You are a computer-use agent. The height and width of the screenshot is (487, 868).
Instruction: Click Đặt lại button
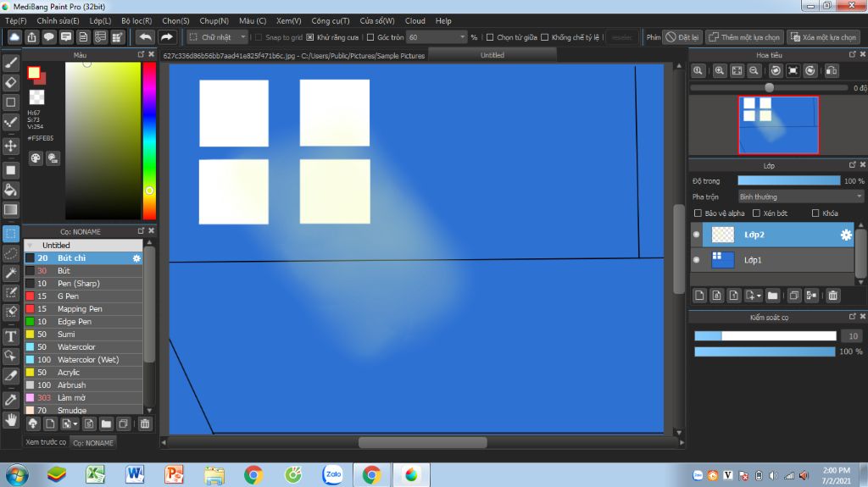682,37
